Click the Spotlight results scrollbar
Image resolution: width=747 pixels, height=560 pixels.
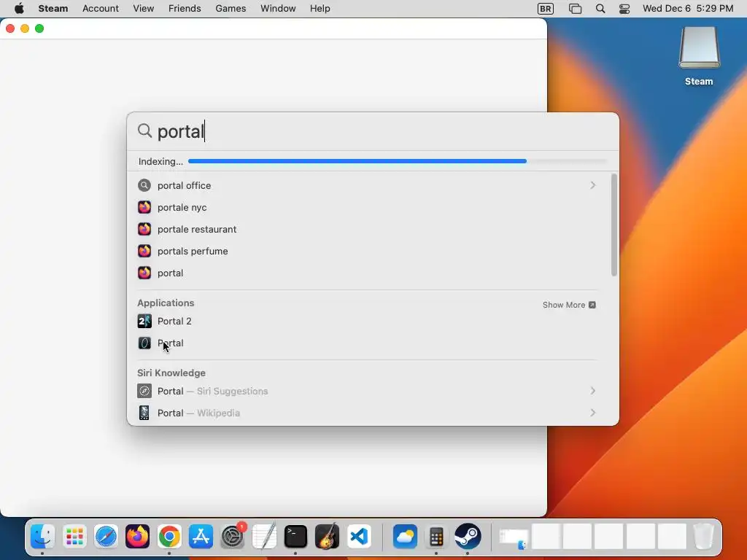pyautogui.click(x=614, y=225)
